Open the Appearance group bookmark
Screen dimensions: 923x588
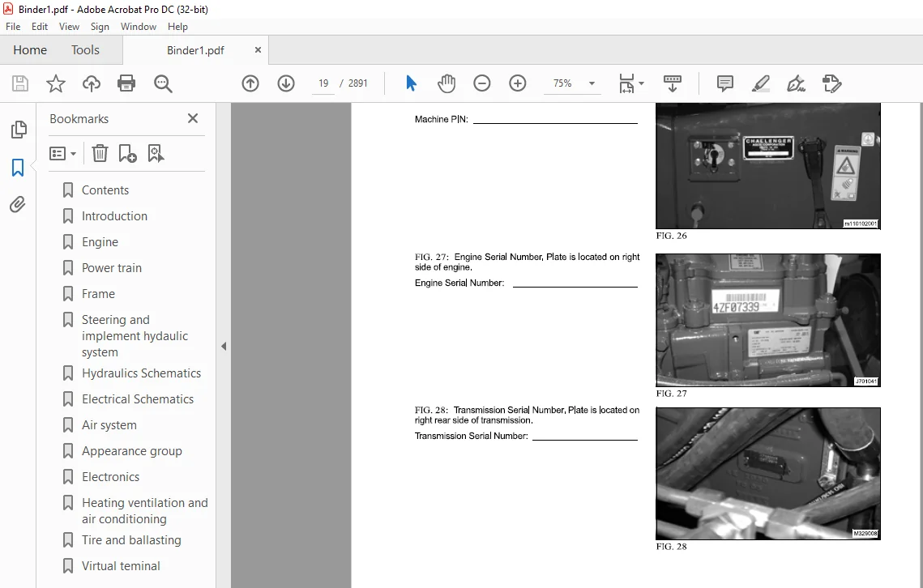click(x=132, y=451)
